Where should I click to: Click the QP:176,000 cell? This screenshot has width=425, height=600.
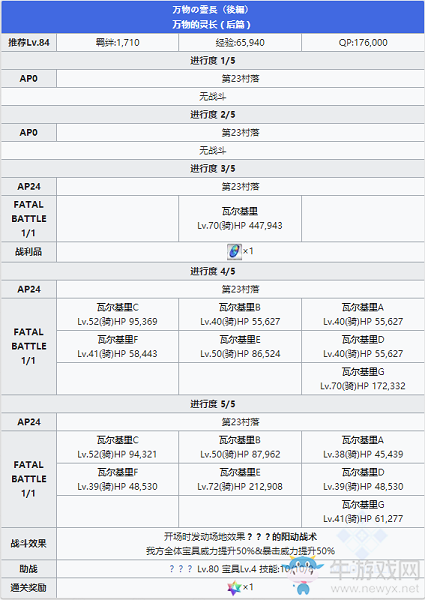pyautogui.click(x=363, y=42)
